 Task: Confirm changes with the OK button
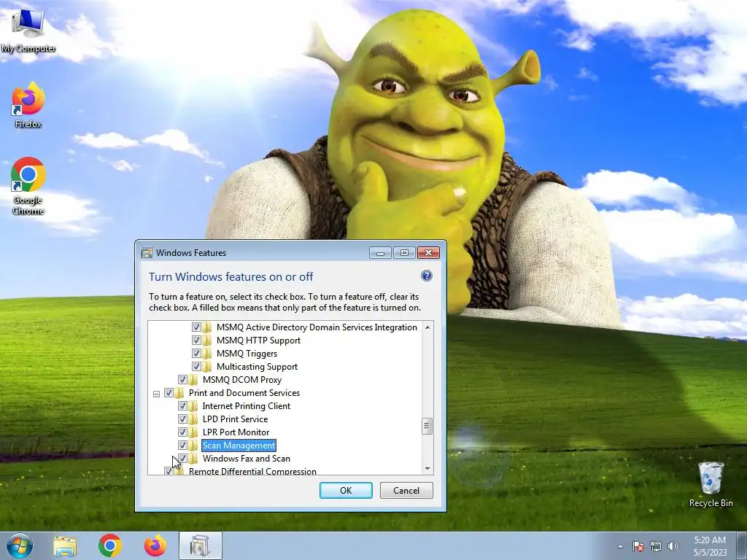tap(346, 491)
